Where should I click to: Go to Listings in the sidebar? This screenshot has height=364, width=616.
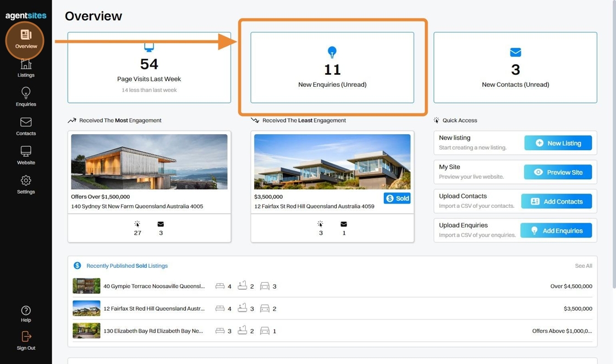click(x=26, y=68)
